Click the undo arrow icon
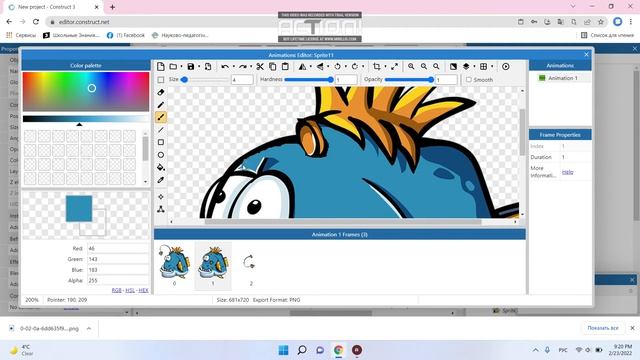The height and width of the screenshot is (360, 640). 224,67
